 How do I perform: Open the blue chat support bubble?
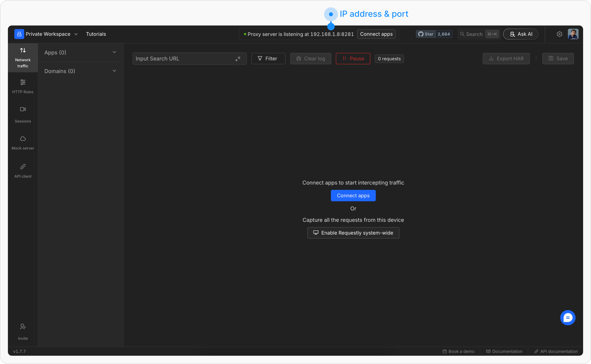[x=568, y=317]
